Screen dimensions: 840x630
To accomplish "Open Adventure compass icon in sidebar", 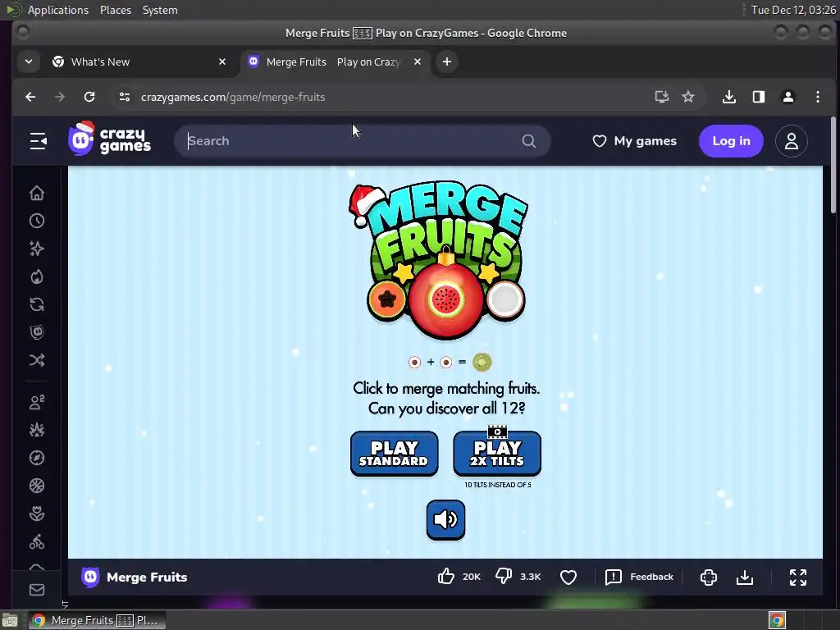I will 37,458.
